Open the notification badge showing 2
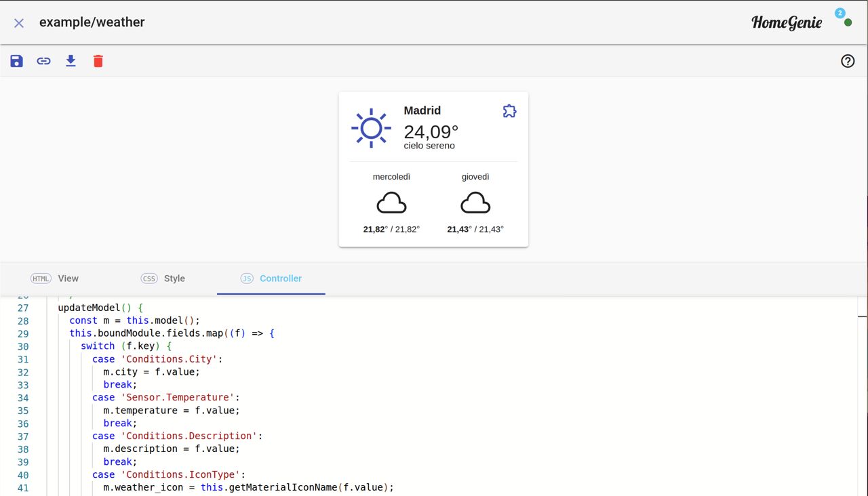The width and height of the screenshot is (868, 496). 840,13
